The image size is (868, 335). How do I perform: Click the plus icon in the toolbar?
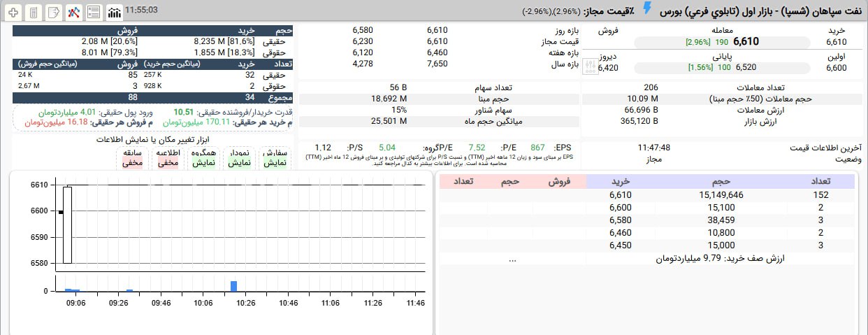pos(13,12)
